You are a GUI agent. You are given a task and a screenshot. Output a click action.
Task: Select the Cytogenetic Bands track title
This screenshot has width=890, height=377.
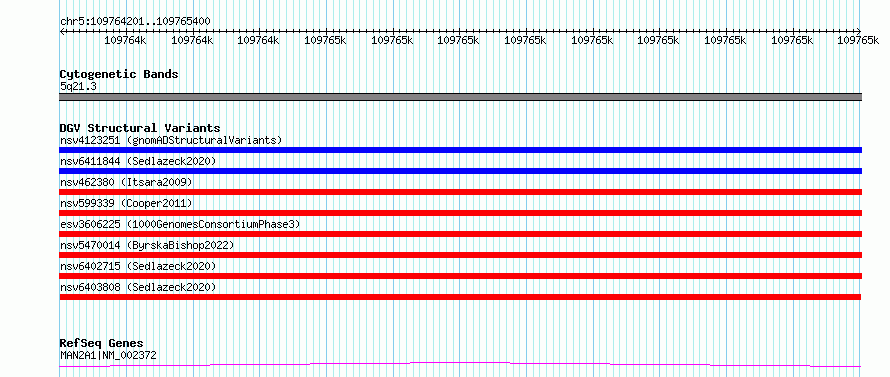119,74
